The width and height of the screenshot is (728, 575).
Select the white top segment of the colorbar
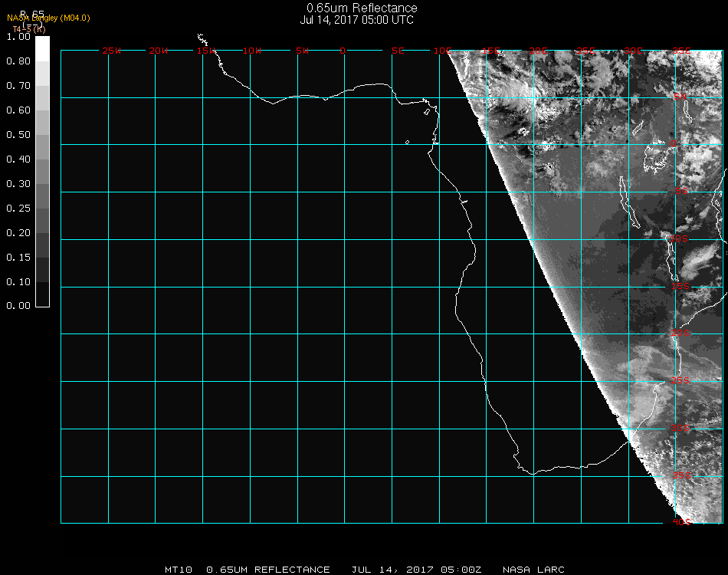(42, 49)
